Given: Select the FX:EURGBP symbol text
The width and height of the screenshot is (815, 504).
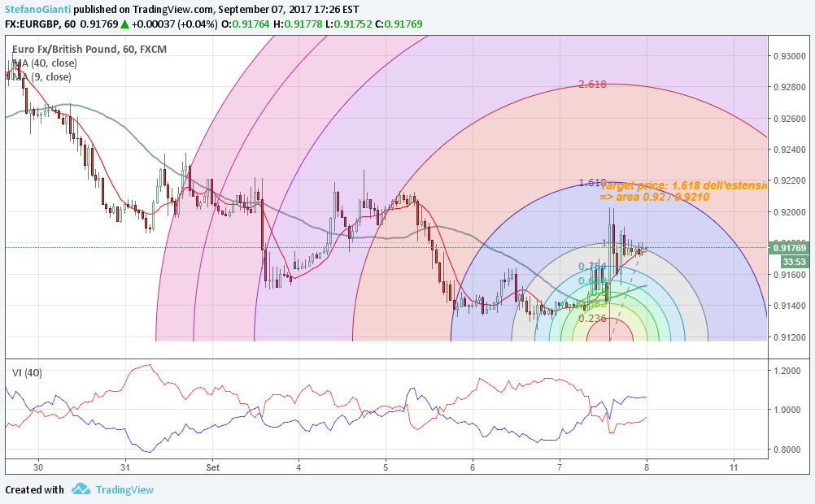Looking at the screenshot, I should [32, 24].
